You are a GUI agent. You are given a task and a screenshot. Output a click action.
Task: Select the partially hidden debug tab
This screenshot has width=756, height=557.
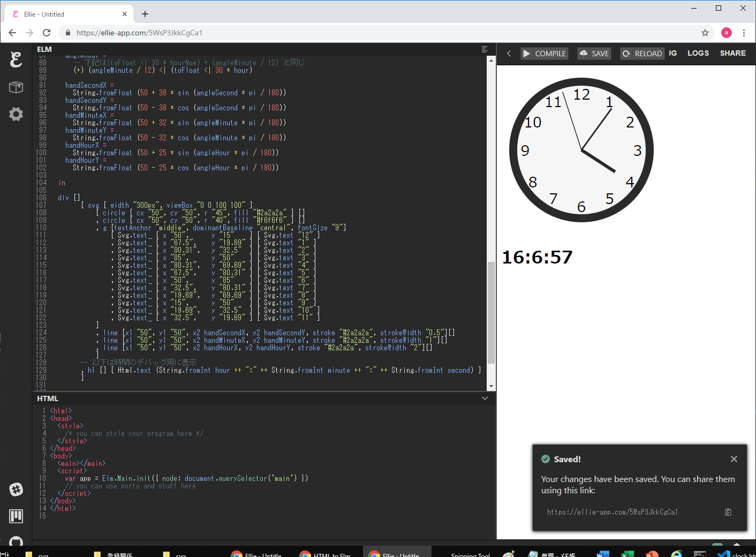pyautogui.click(x=672, y=53)
